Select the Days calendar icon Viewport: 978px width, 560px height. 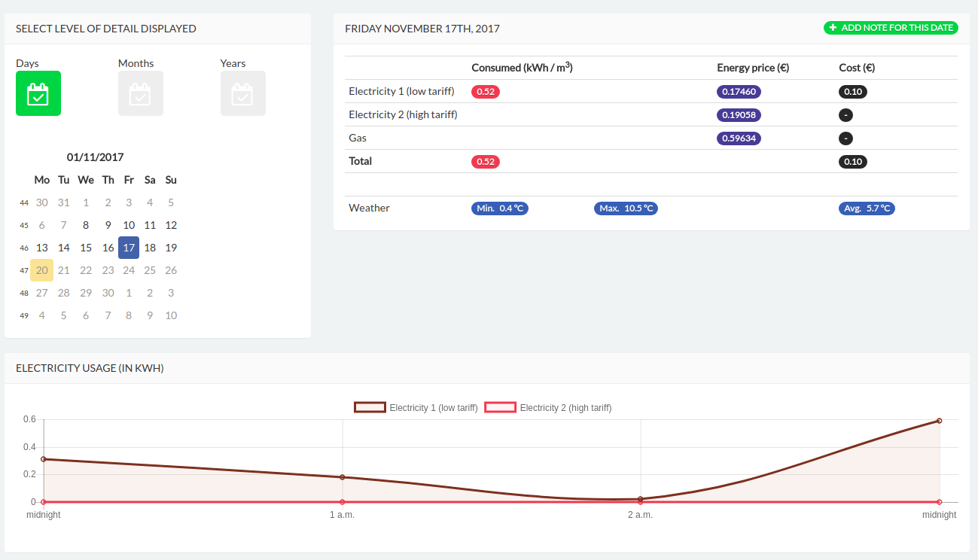click(38, 93)
